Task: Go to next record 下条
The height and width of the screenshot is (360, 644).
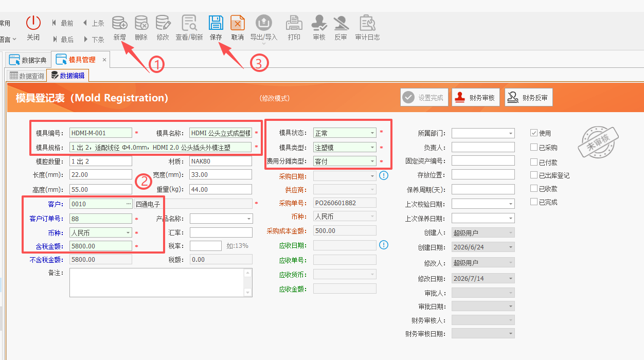Action: 94,40
